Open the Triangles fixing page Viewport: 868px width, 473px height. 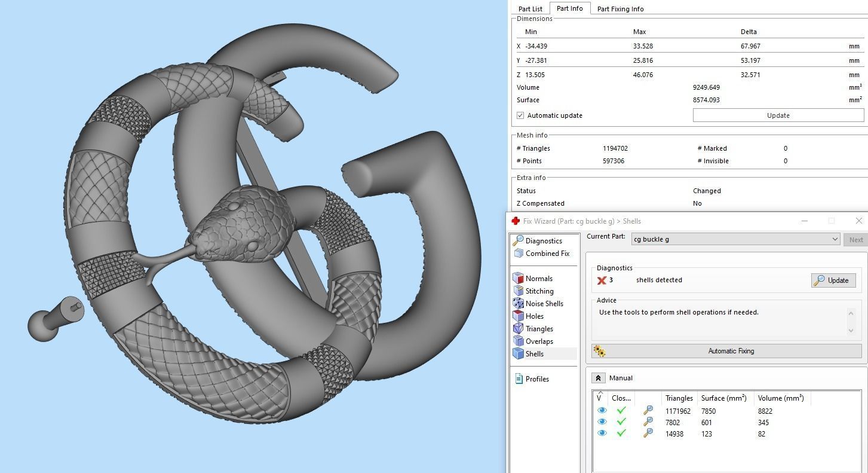point(533,328)
